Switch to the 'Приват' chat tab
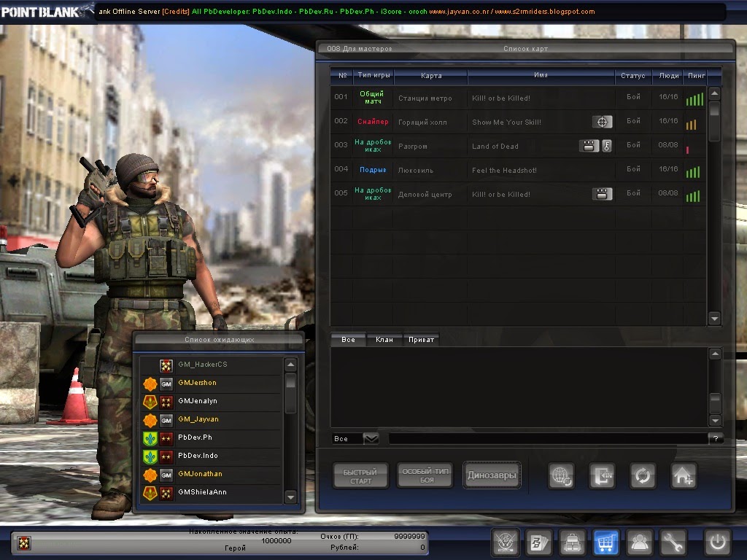This screenshot has width=747, height=560. (x=421, y=340)
